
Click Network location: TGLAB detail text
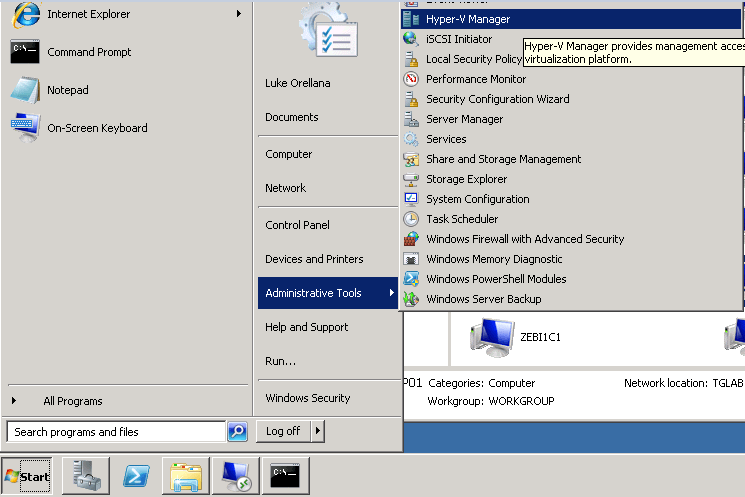click(684, 383)
